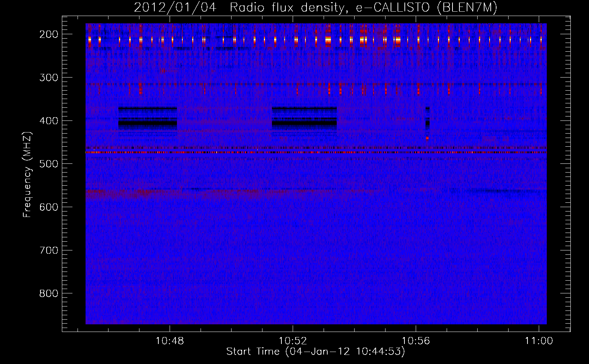This screenshot has height=364, width=589.
Task: Click the 400 frequency tick label
Action: (x=49, y=121)
